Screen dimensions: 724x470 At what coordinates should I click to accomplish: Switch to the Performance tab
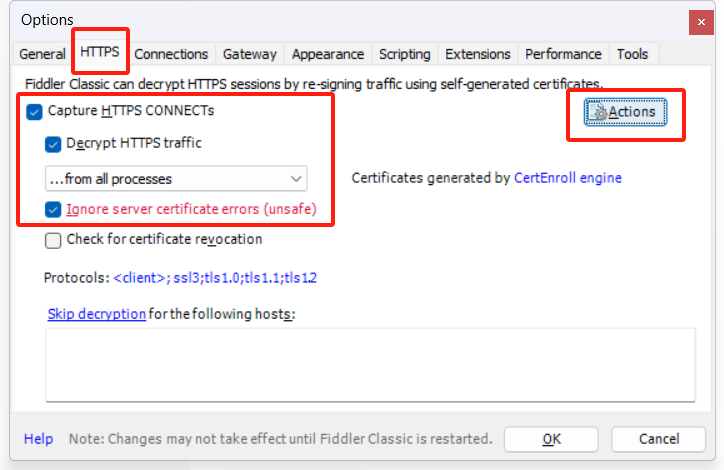563,54
